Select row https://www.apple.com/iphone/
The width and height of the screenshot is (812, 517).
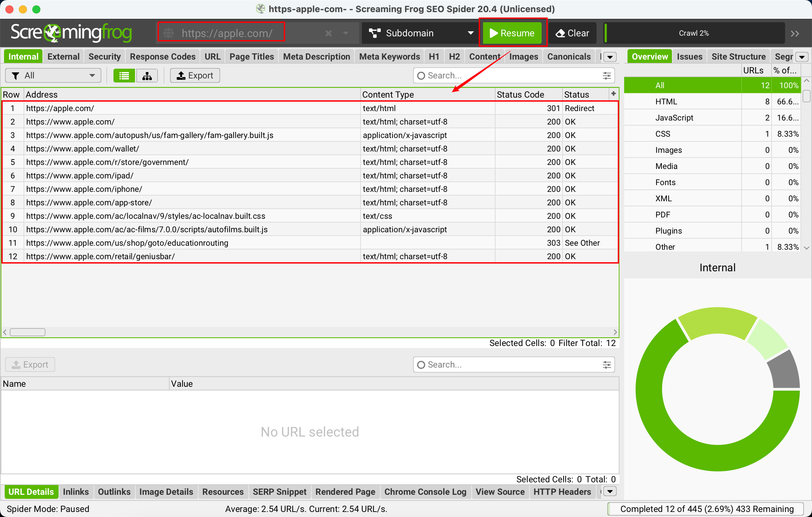pos(310,189)
